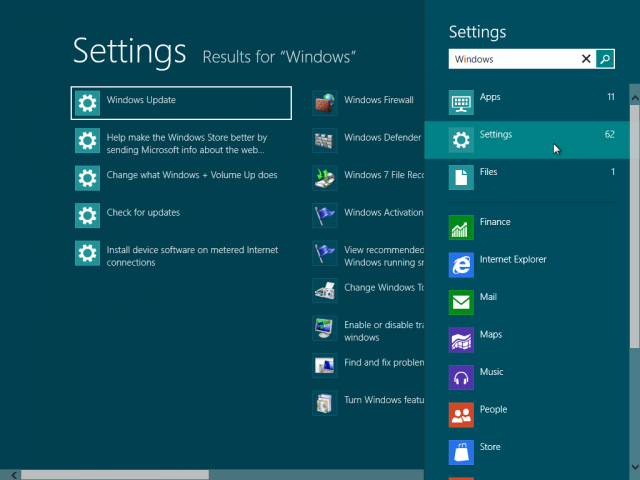Select the Files document category icon

click(461, 178)
